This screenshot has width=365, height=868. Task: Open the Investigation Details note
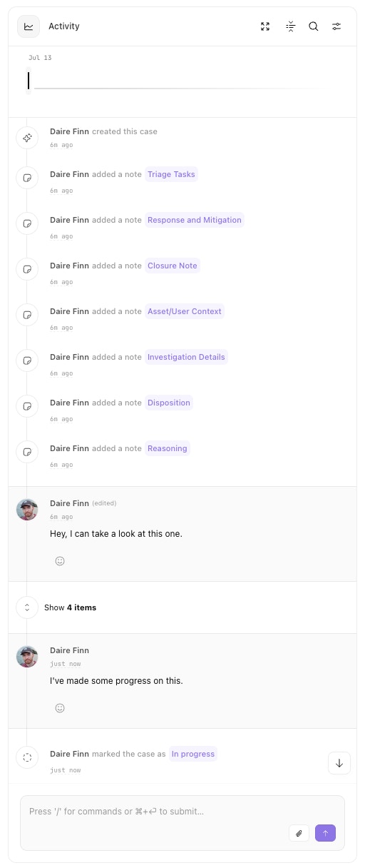(x=186, y=357)
